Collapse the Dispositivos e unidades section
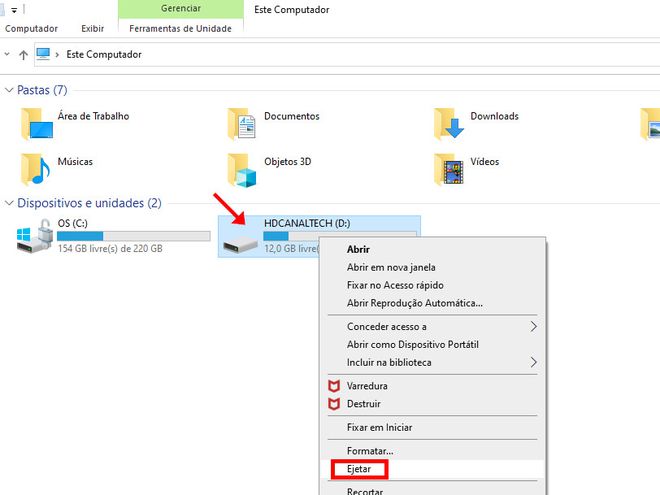The width and height of the screenshot is (660, 495). [x=9, y=203]
